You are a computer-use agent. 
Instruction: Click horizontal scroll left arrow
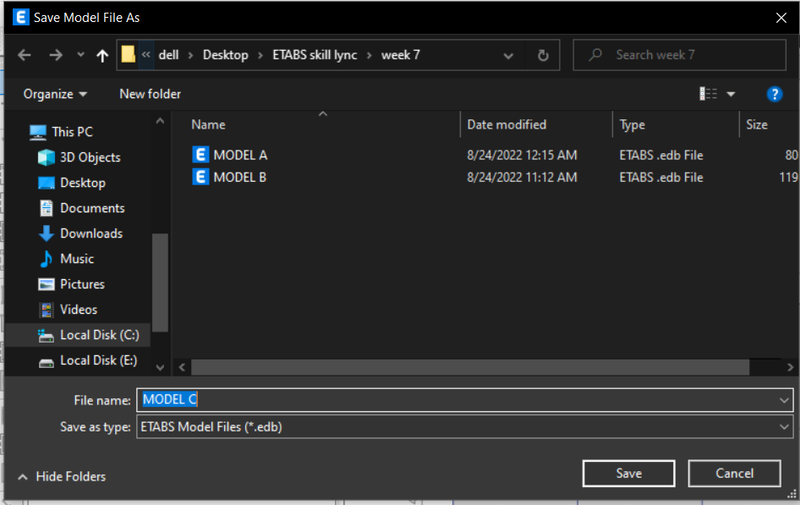[x=182, y=367]
